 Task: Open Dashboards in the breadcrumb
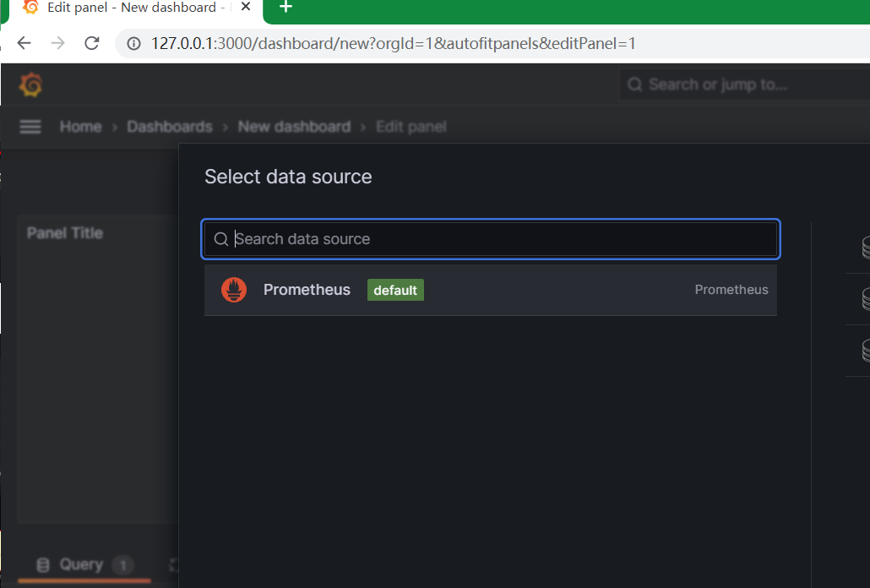[x=170, y=127]
